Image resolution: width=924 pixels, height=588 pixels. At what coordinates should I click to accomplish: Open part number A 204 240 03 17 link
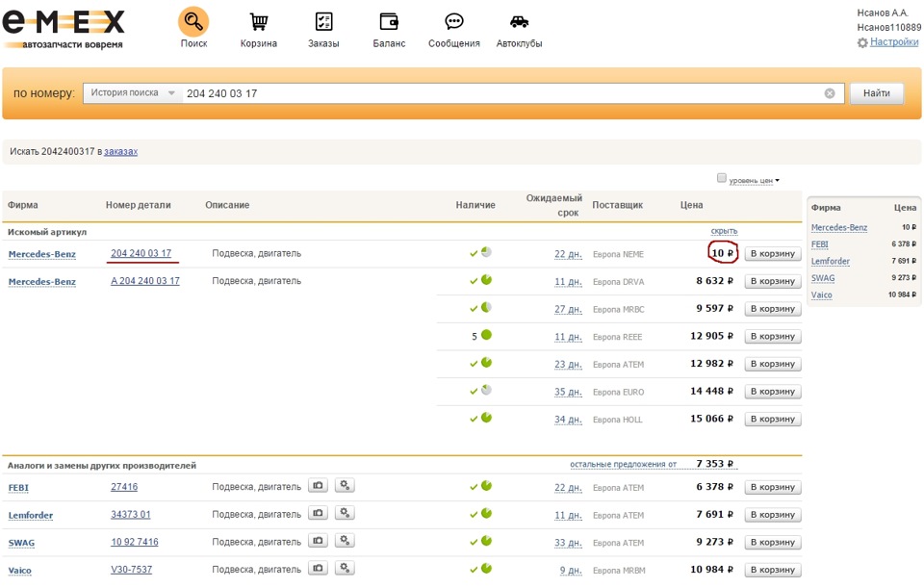point(145,281)
